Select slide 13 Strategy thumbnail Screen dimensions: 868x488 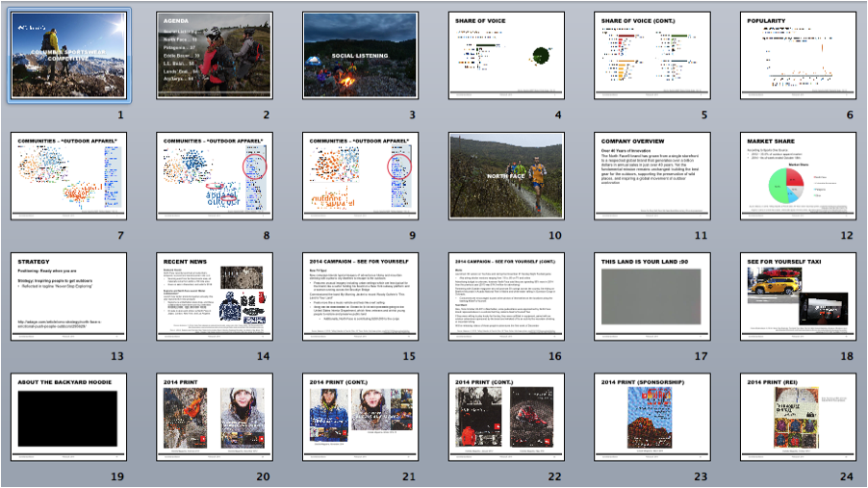[68, 296]
